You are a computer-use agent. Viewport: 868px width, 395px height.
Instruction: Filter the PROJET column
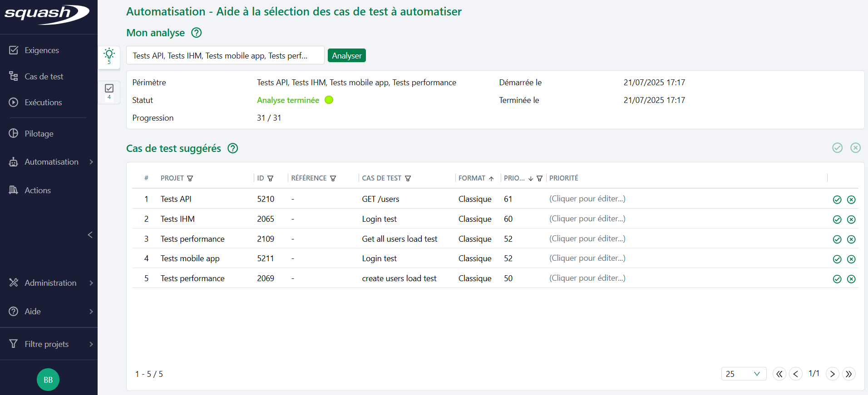[x=190, y=179]
